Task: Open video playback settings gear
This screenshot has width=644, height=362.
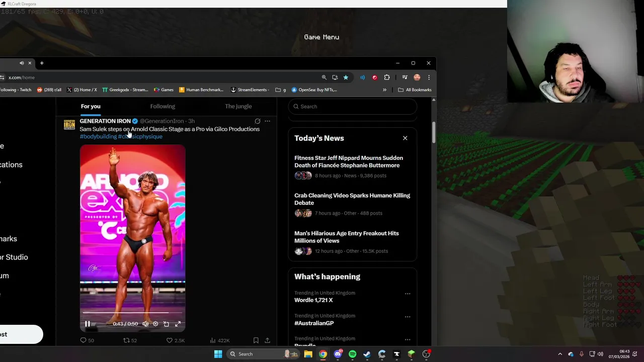Action: pyautogui.click(x=155, y=324)
